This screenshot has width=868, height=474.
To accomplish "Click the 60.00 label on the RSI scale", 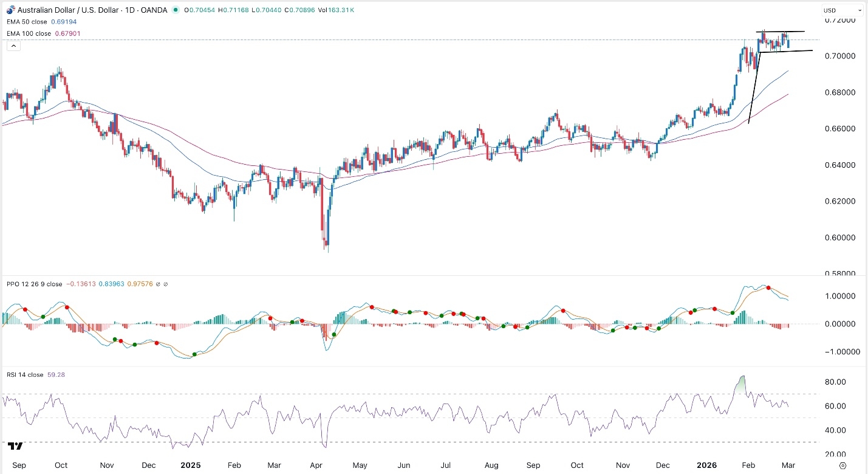I will click(x=835, y=406).
